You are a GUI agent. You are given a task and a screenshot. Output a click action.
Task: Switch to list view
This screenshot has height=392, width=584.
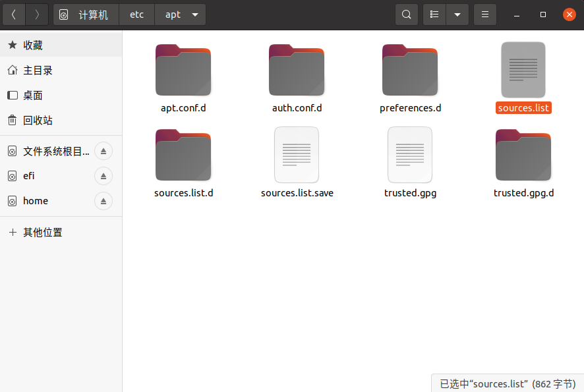(x=434, y=14)
